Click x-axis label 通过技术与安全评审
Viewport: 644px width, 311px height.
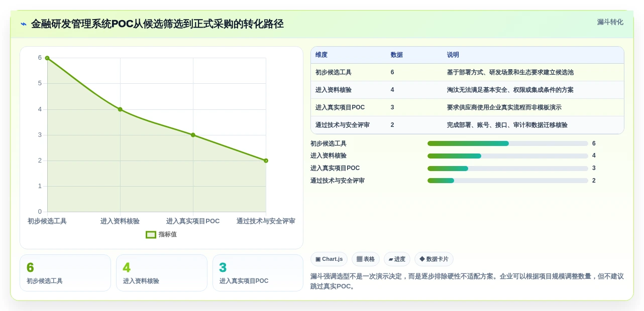point(266,221)
